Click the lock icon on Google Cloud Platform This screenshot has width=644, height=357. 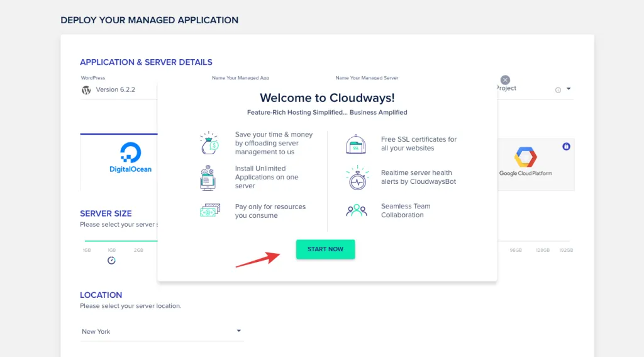tap(566, 147)
